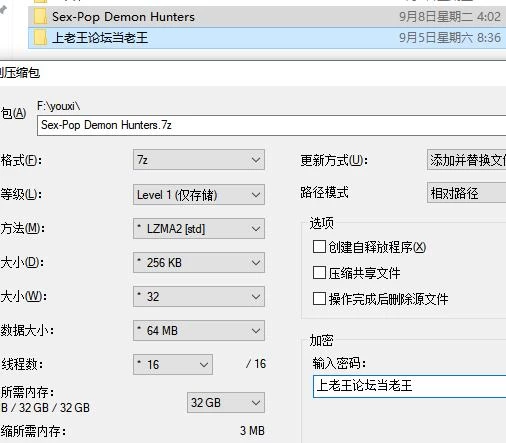Open the 线程数 16 threads dropdown
This screenshot has width=506, height=443.
(173, 364)
